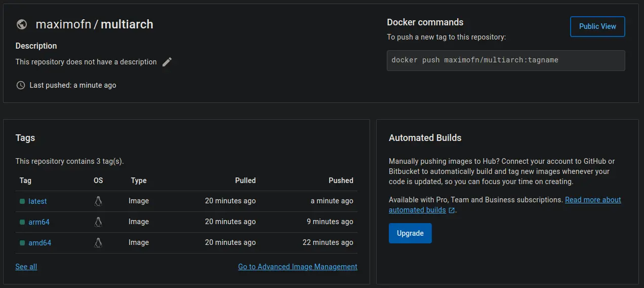644x288 pixels.
Task: Click 'To push a new tag to this repository:' text
Action: click(447, 37)
